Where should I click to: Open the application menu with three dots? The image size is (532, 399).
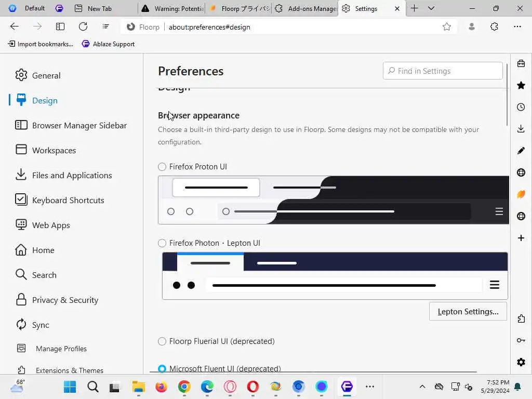(517, 26)
